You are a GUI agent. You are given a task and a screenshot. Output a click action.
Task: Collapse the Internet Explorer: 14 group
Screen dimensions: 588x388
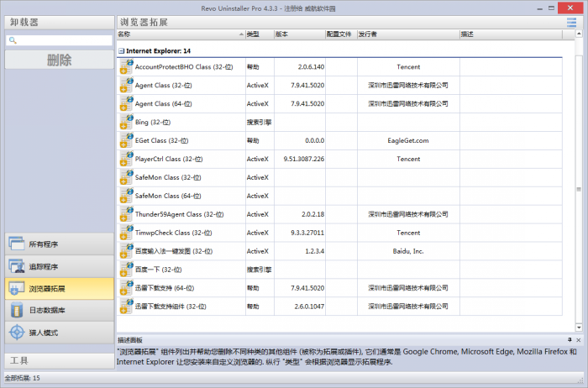(x=121, y=50)
